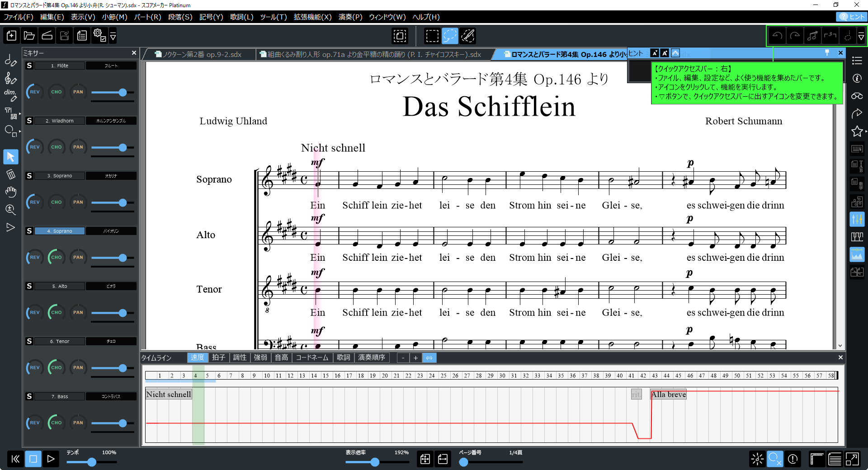Rewind to the beginning
Viewport: 868px width, 470px height.
pos(15,459)
